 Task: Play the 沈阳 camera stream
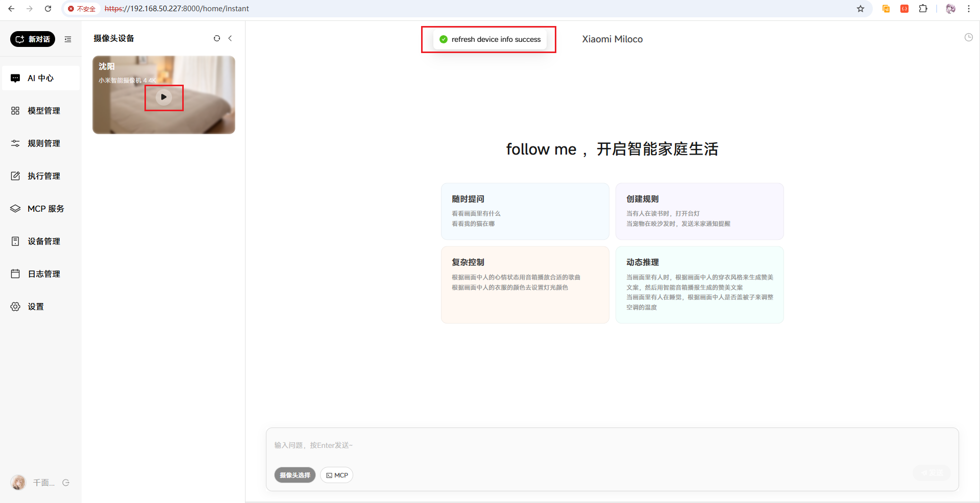164,97
